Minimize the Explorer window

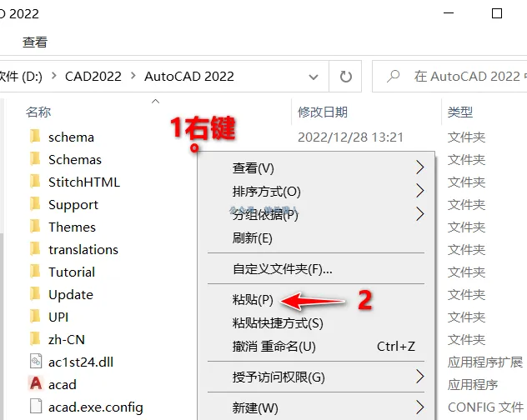[449, 13]
